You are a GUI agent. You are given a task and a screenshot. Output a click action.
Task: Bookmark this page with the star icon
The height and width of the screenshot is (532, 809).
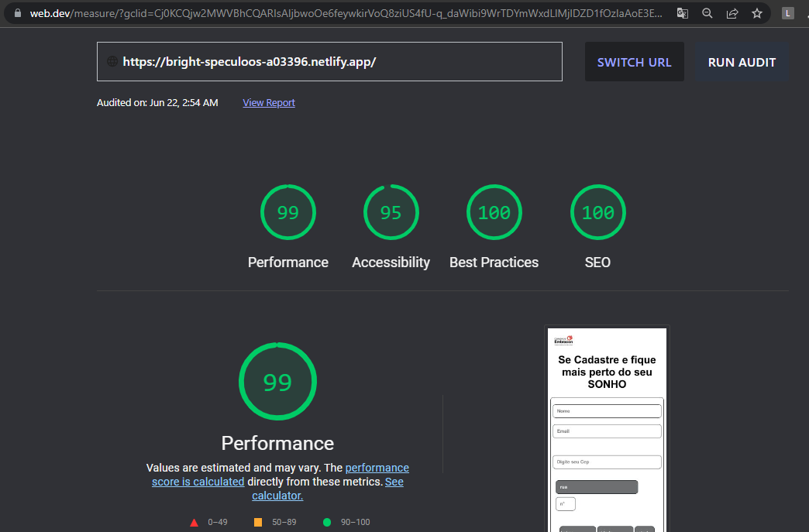coord(757,13)
